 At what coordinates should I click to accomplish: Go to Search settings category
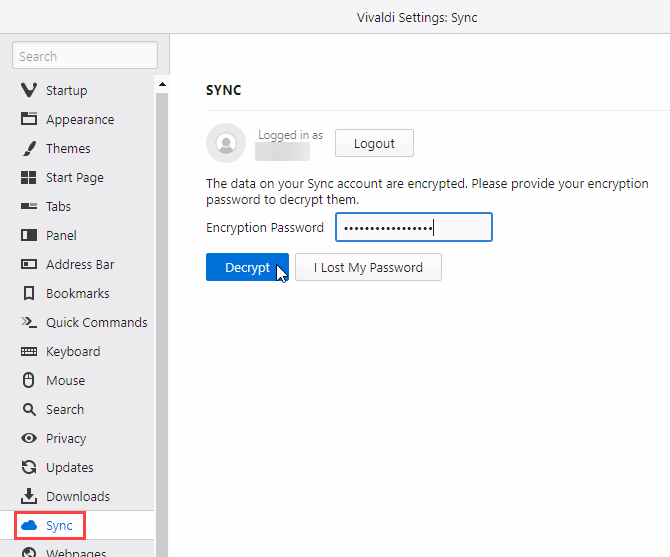[x=77, y=410]
